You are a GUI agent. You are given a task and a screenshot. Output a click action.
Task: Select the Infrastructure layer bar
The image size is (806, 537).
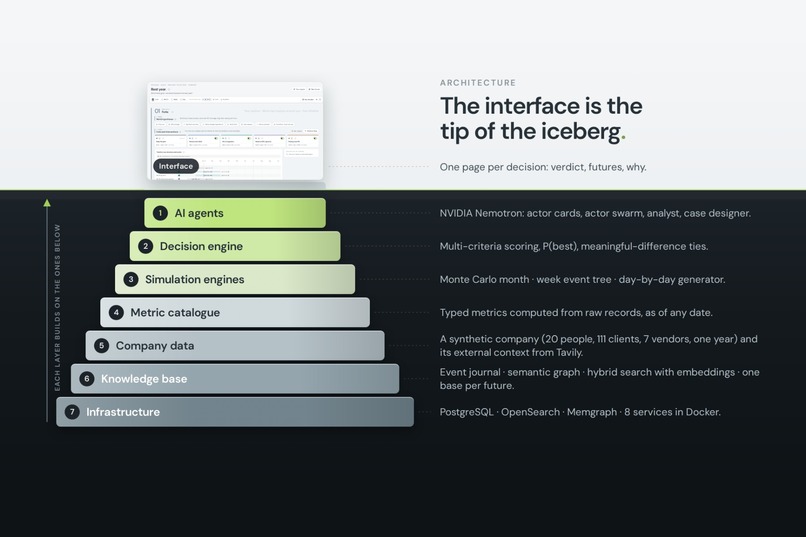tap(235, 412)
